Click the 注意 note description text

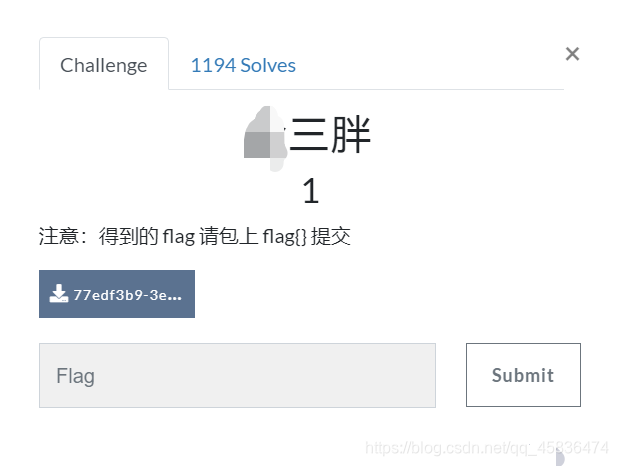click(195, 237)
